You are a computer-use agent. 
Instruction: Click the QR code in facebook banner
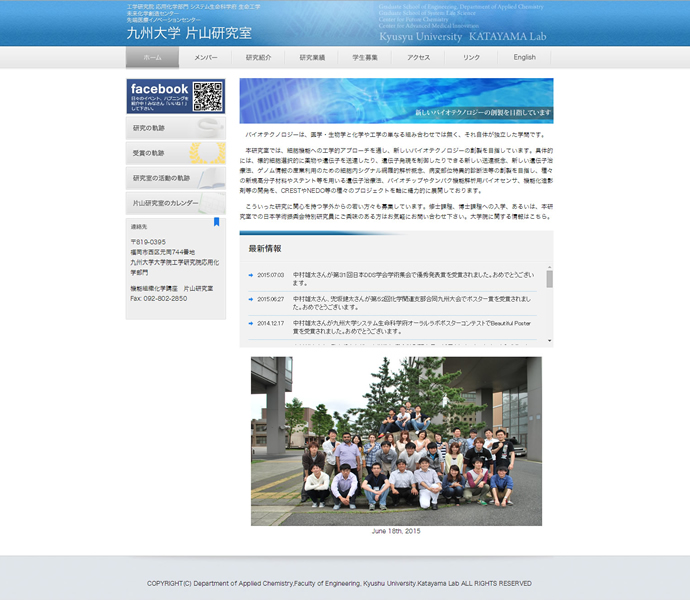pos(208,96)
